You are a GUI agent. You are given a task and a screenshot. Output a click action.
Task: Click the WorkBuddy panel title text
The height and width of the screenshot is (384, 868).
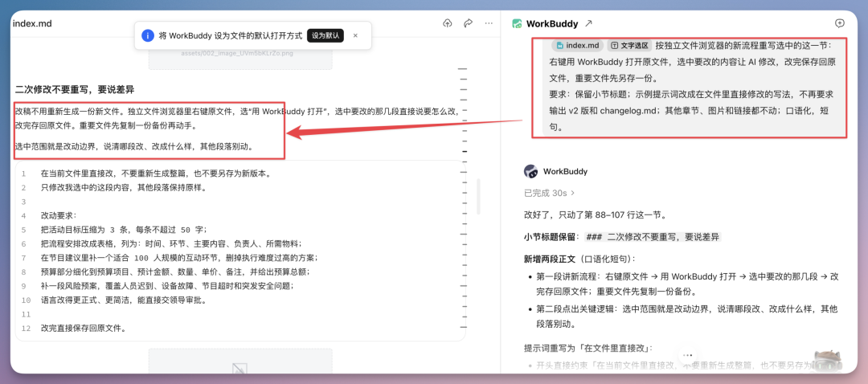point(552,24)
